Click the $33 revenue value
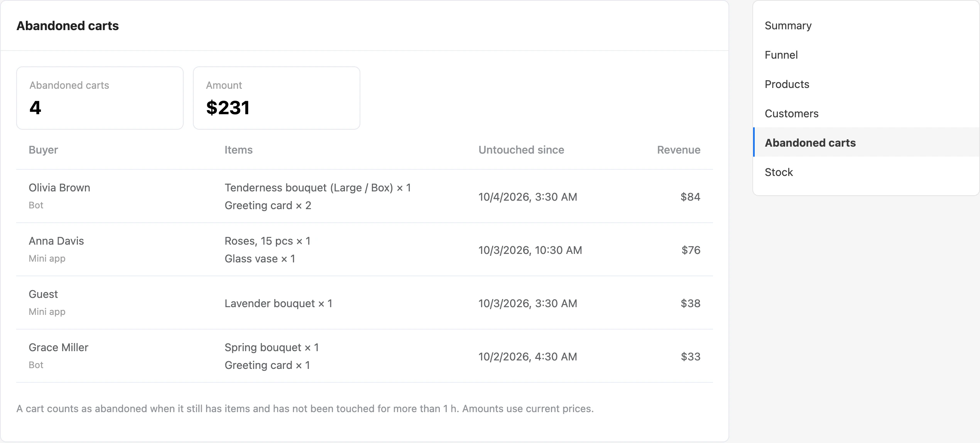Screen dimensions: 980x443 [x=690, y=357]
